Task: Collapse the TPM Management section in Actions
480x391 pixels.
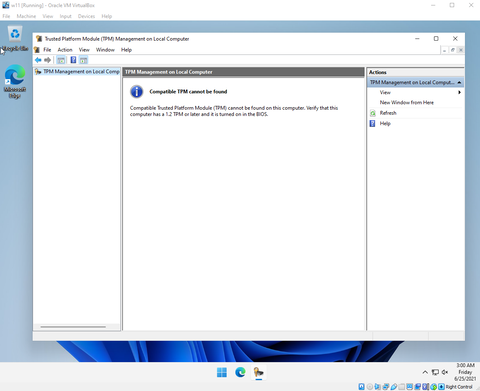Action: pos(459,82)
